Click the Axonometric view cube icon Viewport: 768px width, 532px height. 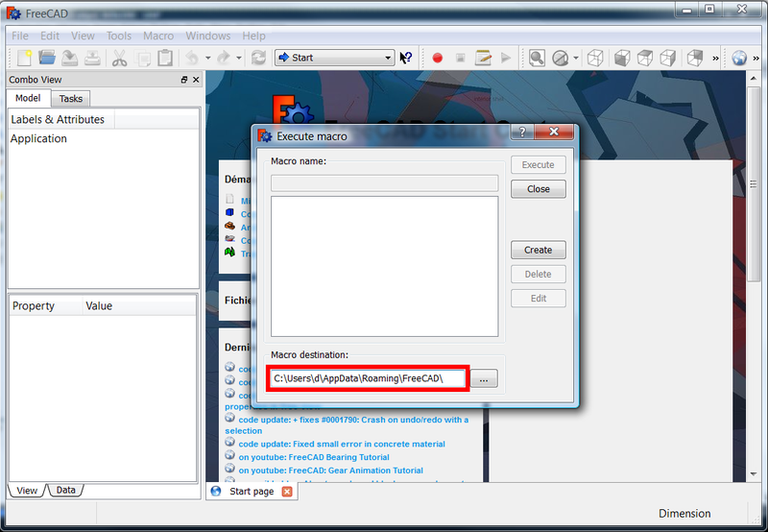[x=595, y=58]
